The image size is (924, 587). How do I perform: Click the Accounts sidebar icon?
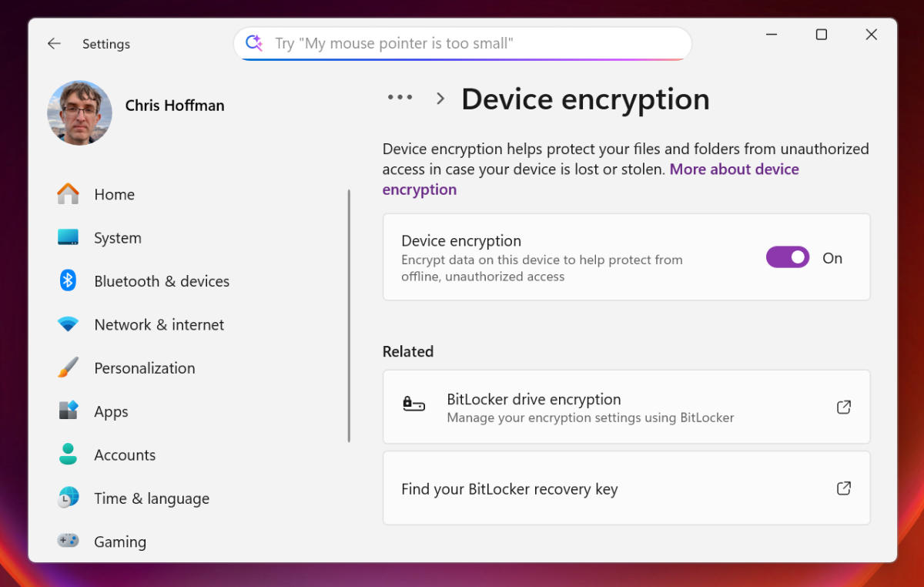pos(68,455)
